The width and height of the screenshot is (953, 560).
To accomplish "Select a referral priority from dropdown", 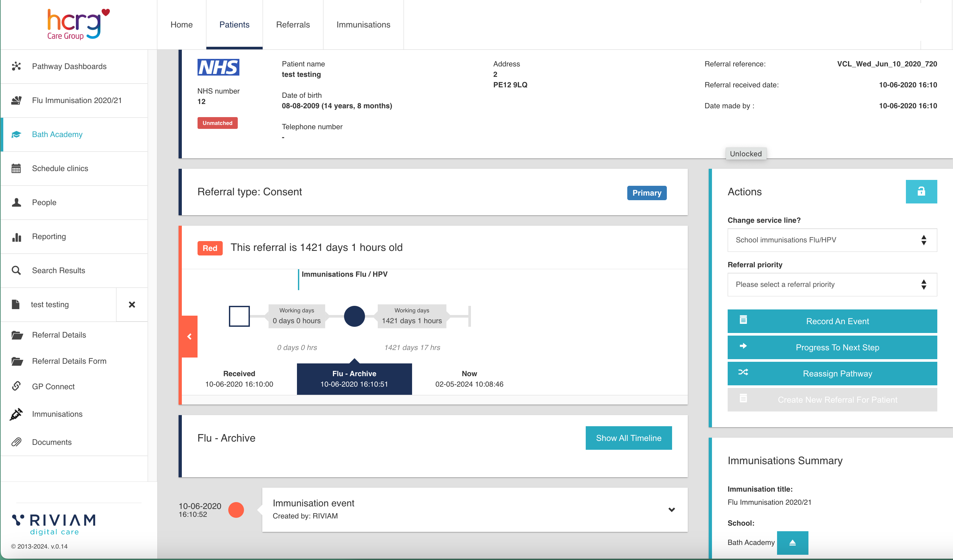I will (x=830, y=285).
